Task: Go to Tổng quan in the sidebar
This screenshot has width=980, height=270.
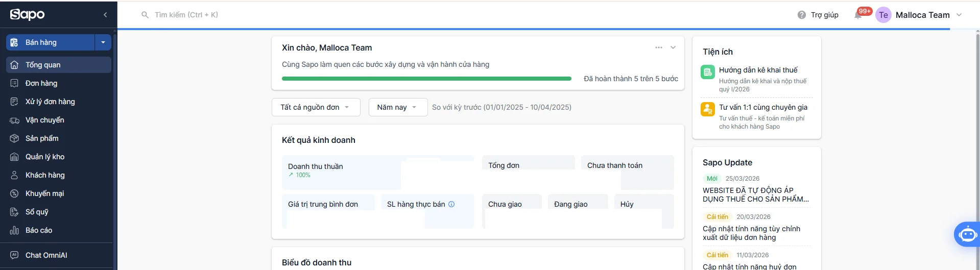Action: (x=59, y=65)
